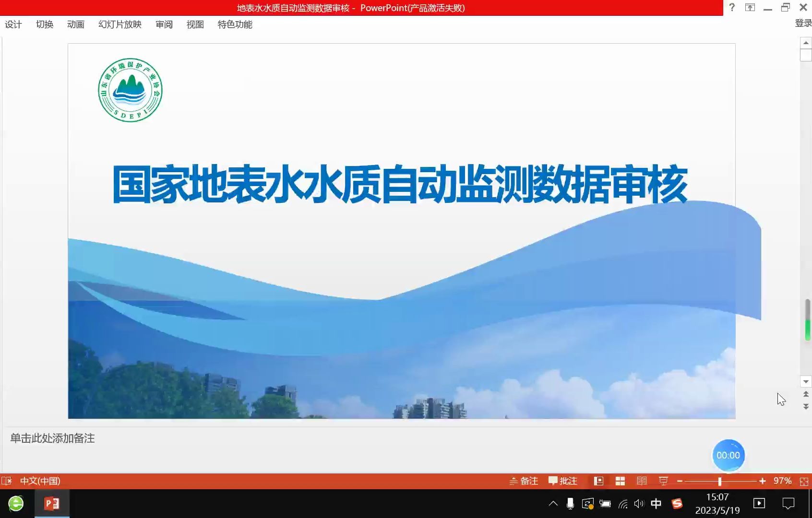
Task: Click the 登录 sign-in link
Action: [803, 24]
